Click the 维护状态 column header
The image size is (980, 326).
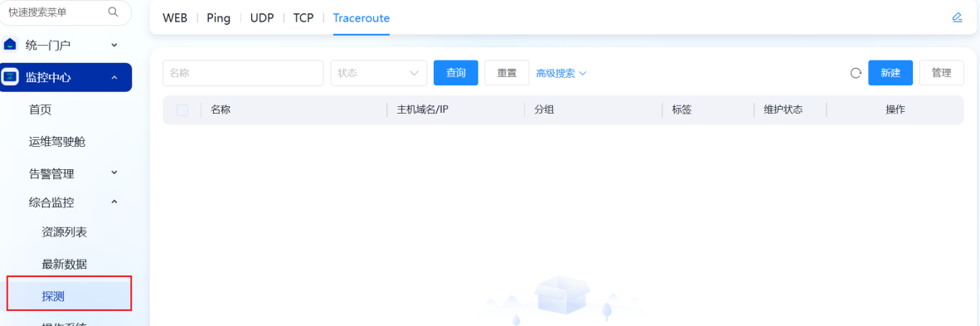click(x=784, y=109)
